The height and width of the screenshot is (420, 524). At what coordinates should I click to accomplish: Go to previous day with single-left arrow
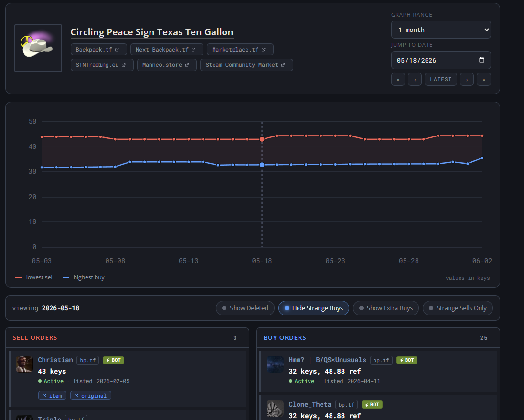pos(415,79)
